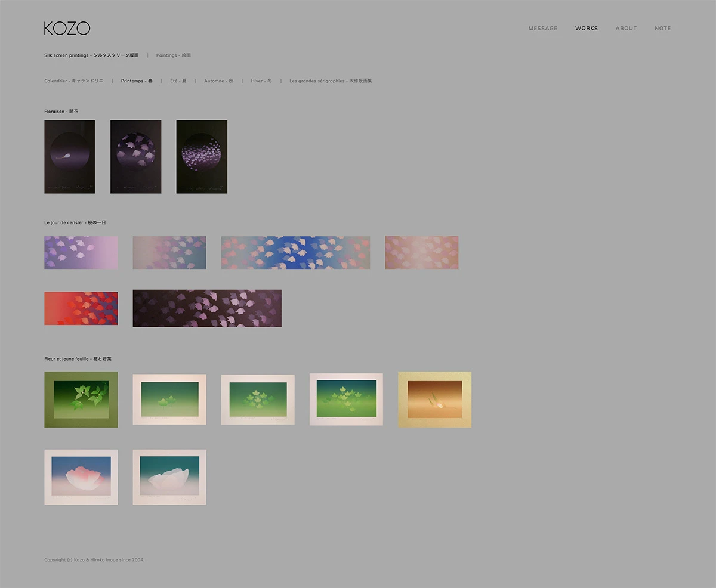This screenshot has height=588, width=716.
Task: Select the Printemps spring subsection
Action: point(137,81)
